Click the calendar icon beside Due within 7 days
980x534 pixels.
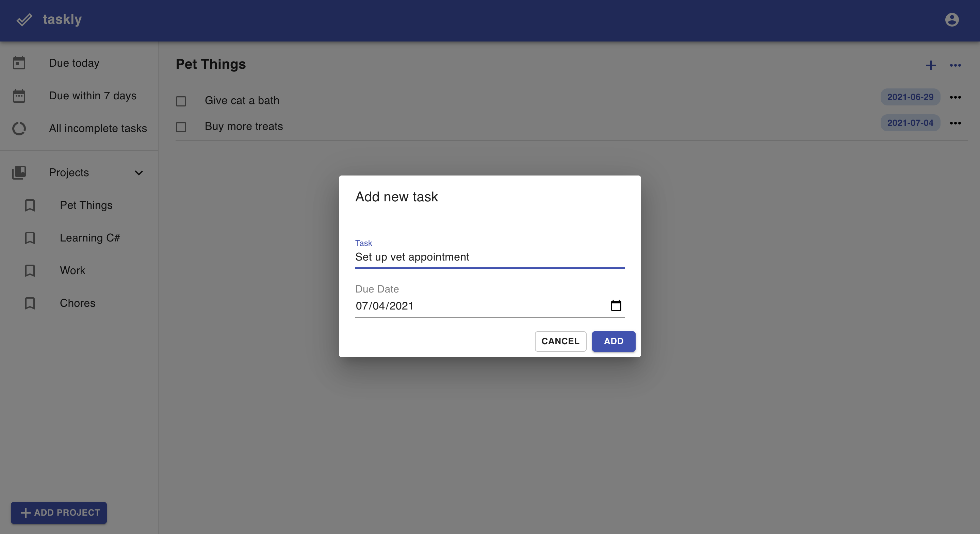click(19, 96)
